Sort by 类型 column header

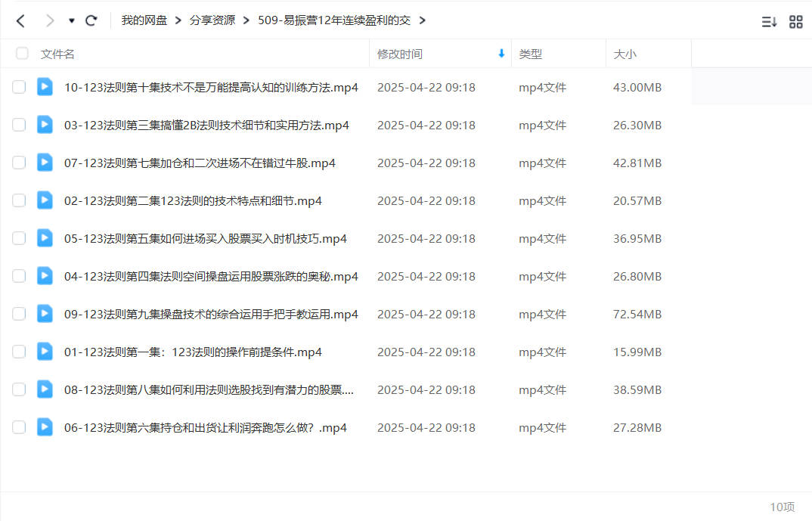(530, 54)
